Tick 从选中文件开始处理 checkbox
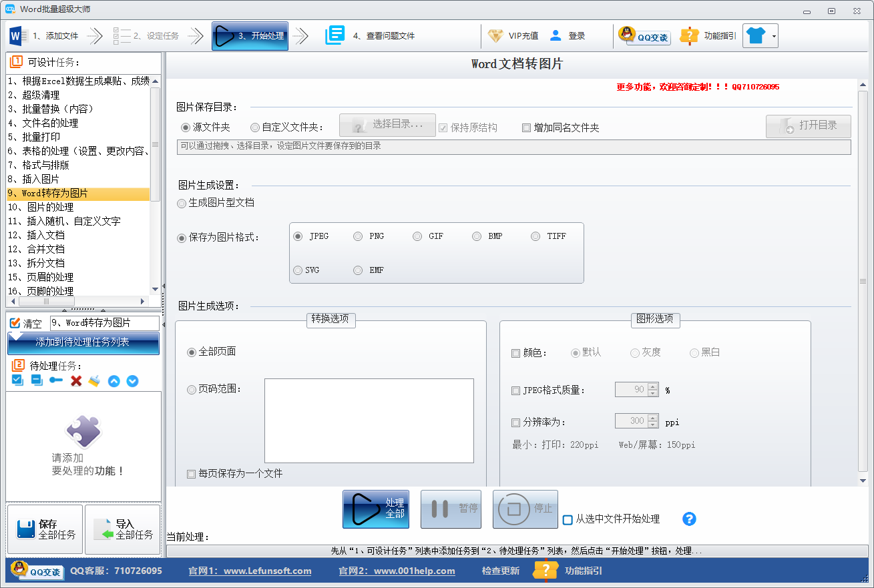The image size is (874, 588). click(568, 519)
